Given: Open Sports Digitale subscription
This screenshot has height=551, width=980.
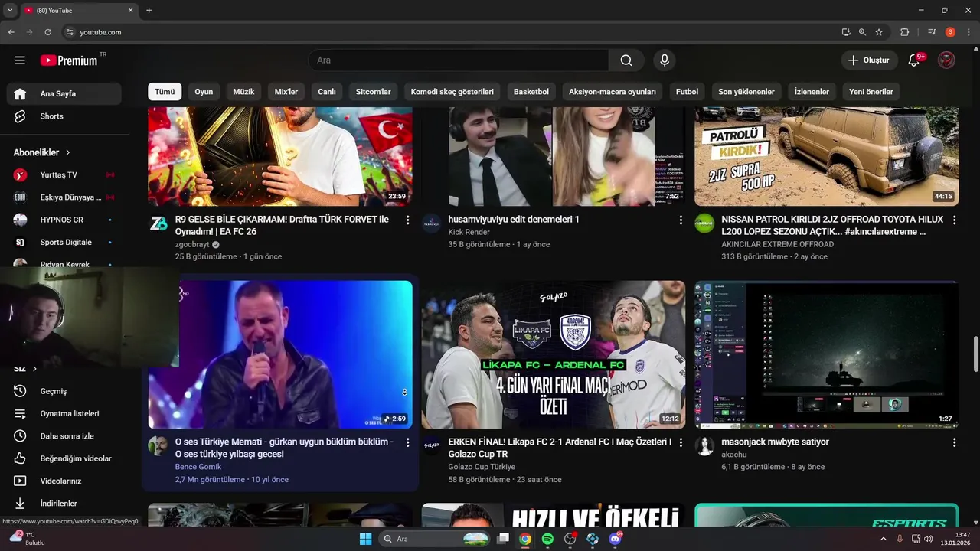Looking at the screenshot, I should [x=64, y=243].
